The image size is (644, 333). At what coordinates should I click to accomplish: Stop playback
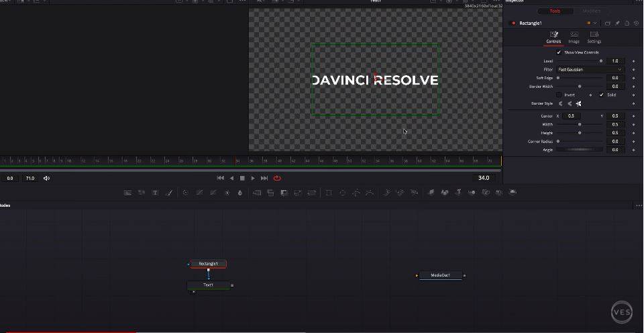(x=242, y=178)
